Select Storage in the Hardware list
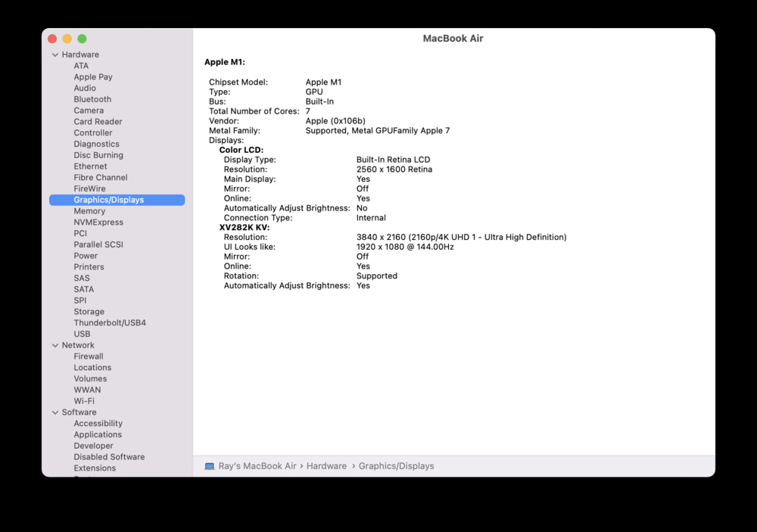The width and height of the screenshot is (757, 532). point(89,312)
